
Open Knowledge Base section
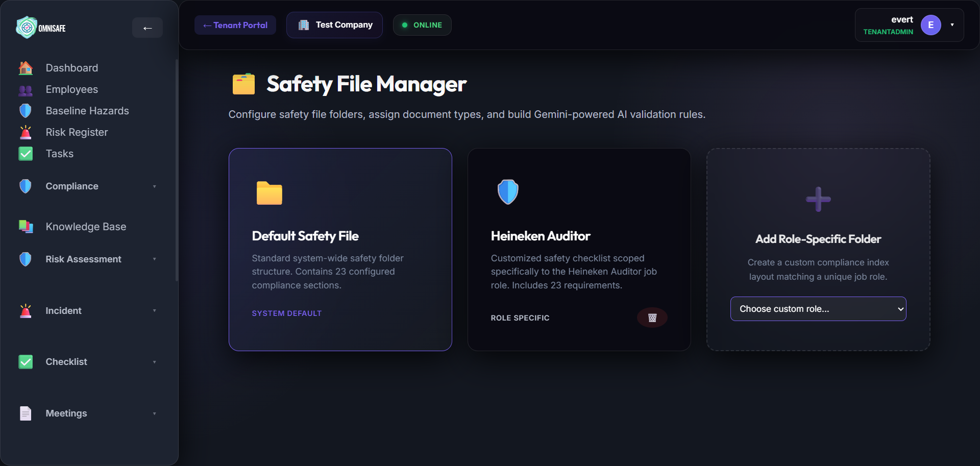[x=86, y=227]
